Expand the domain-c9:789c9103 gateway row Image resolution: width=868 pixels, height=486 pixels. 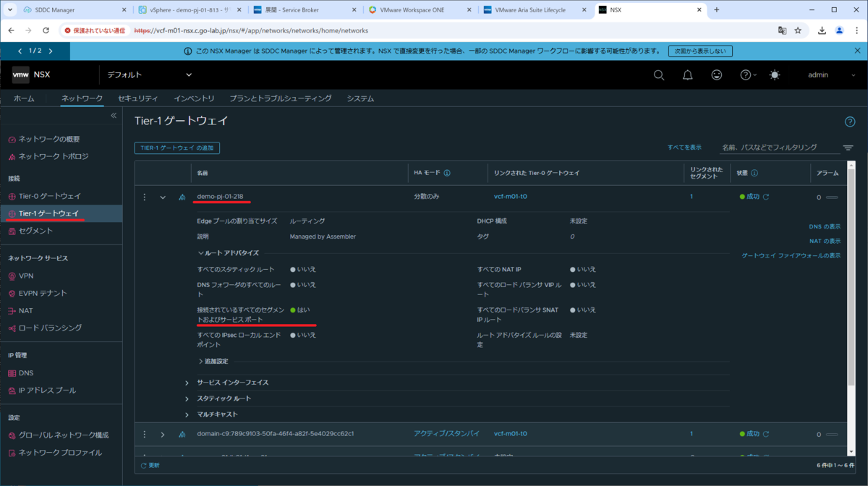point(163,434)
